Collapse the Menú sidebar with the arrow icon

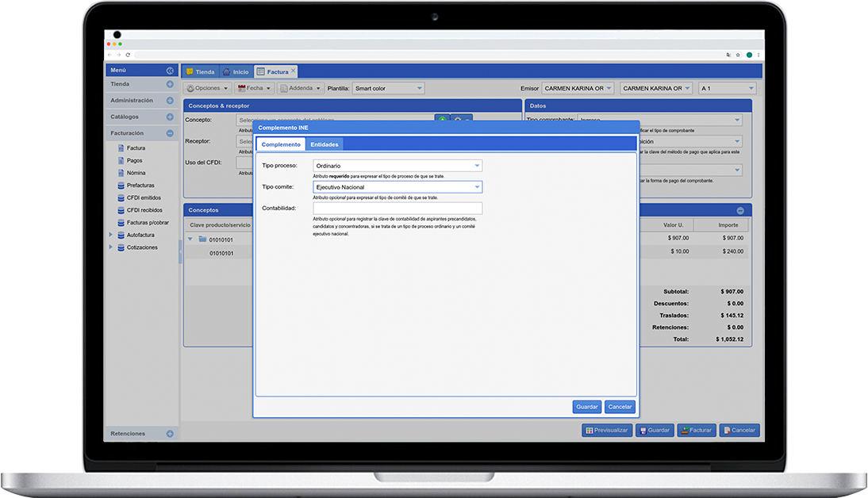coord(170,71)
